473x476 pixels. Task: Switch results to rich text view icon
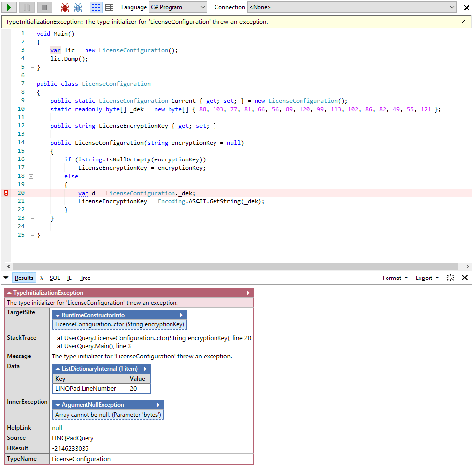tap(96, 7)
